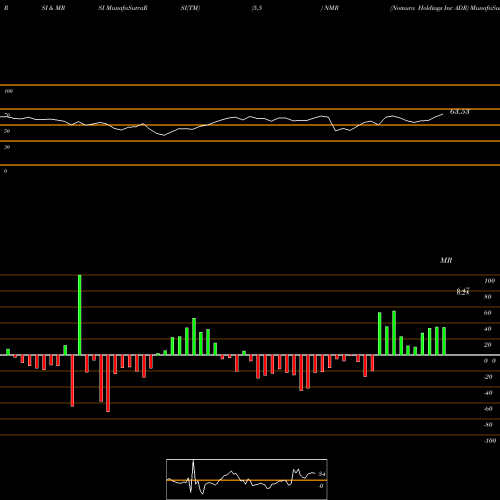Image resolution: width=500 pixels, height=500 pixels.
Task: Click the '(5,5' parameter text in header
Action: coord(257,8)
